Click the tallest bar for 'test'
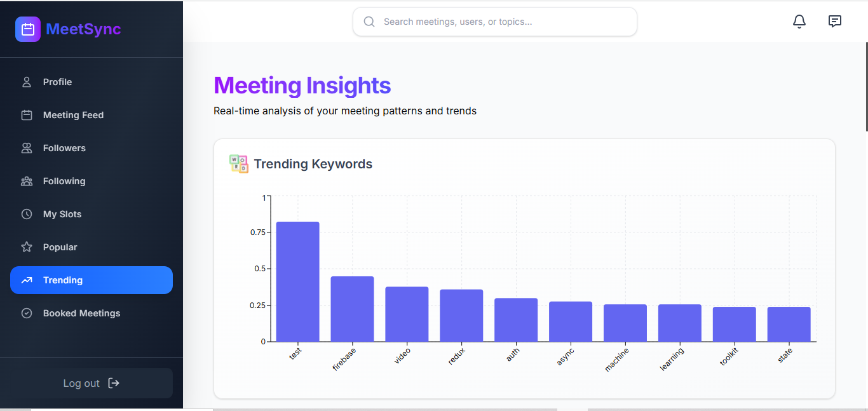This screenshot has height=411, width=868. (297, 281)
